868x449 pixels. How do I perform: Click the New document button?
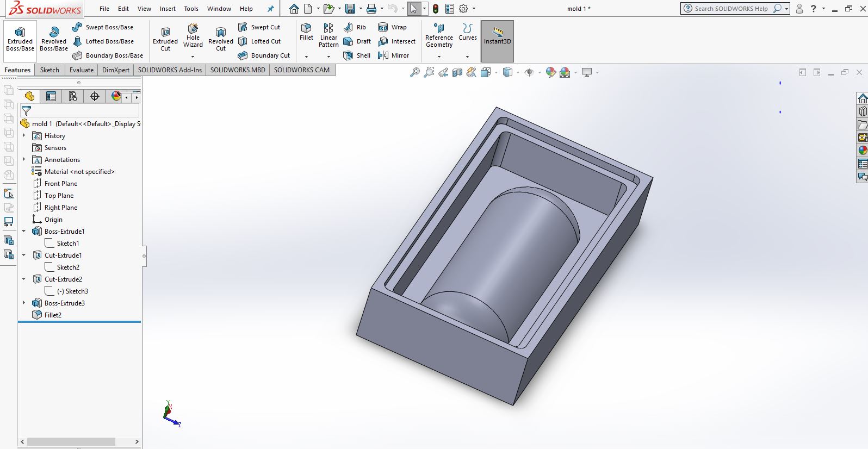pyautogui.click(x=308, y=9)
